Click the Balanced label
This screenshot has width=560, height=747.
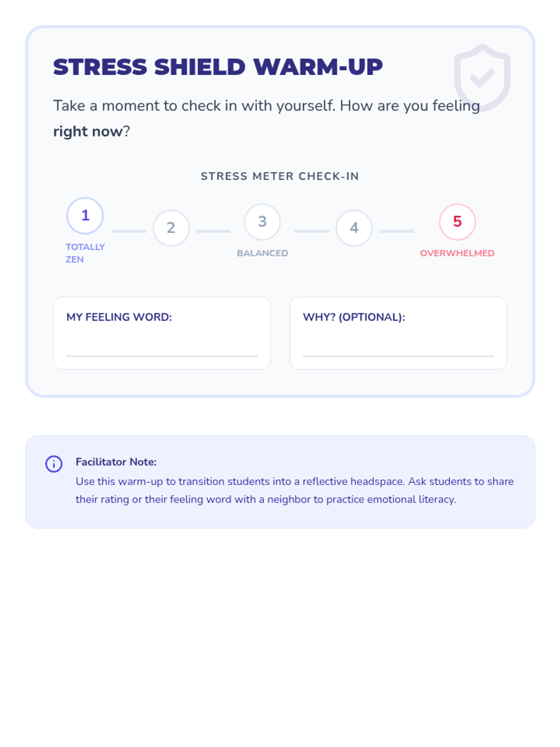262,253
